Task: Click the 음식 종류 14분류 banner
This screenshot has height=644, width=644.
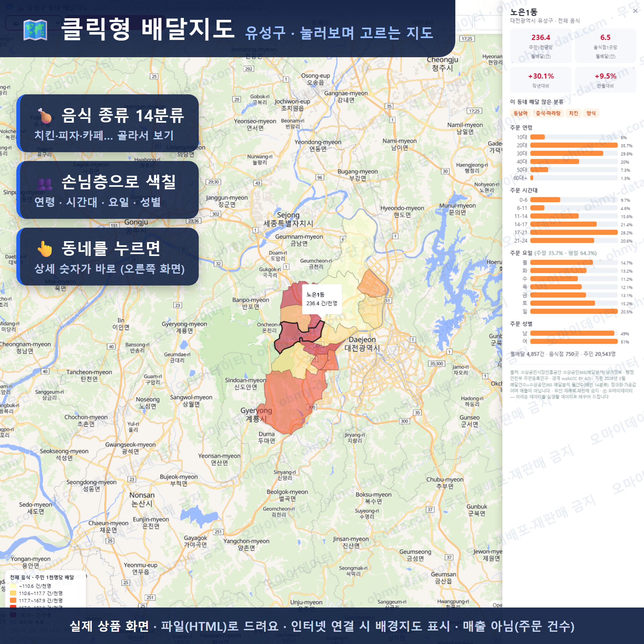Action: coord(108,123)
